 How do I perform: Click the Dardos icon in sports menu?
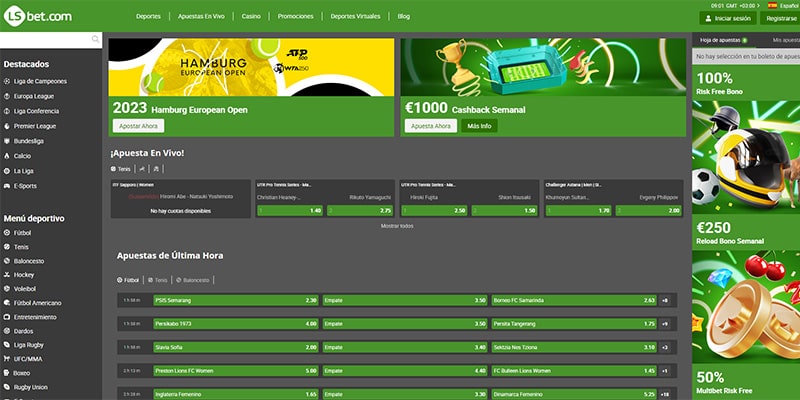pyautogui.click(x=7, y=331)
